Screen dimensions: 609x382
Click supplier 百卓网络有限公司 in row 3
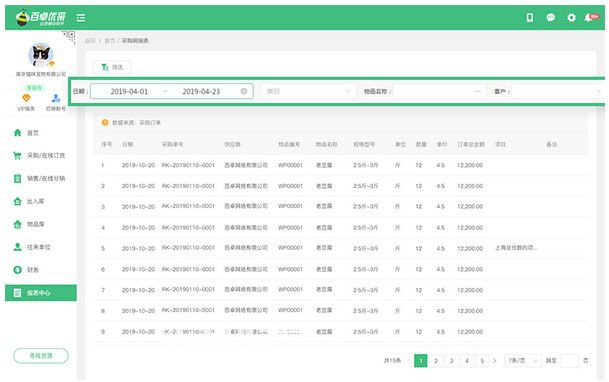click(x=246, y=207)
